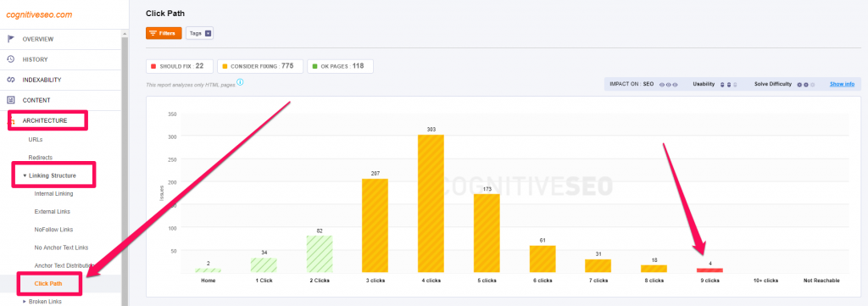
Task: Toggle the Consider Fixing filter
Action: point(260,66)
